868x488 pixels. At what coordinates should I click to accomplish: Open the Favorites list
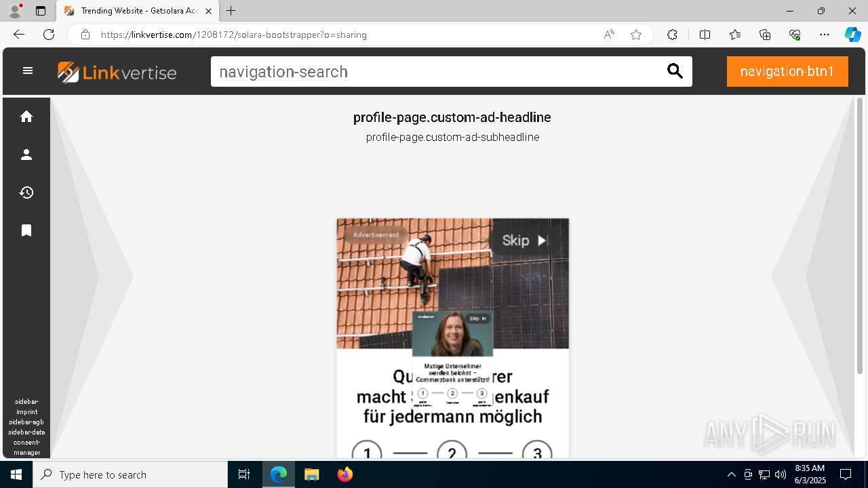tap(735, 35)
